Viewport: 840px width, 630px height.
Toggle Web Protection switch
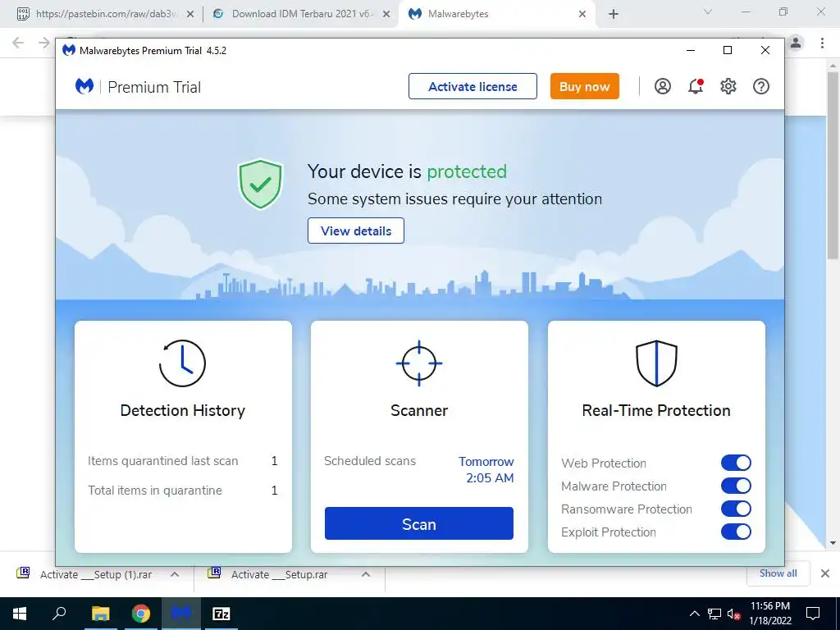pyautogui.click(x=736, y=463)
